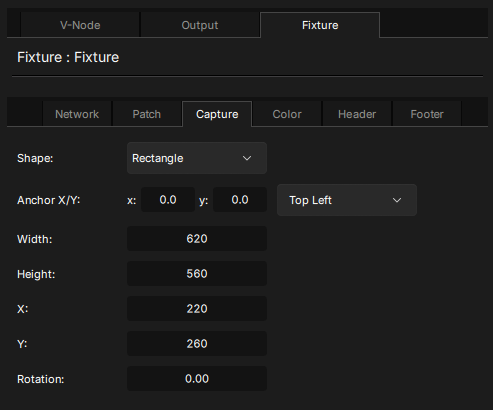Screen dimensions: 493x410
Task: Click the 'Shape:' label
Action: point(35,158)
